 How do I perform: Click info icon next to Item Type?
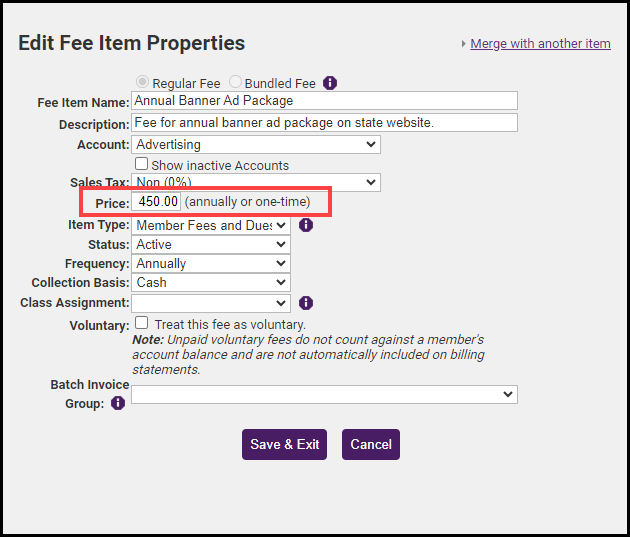point(306,225)
